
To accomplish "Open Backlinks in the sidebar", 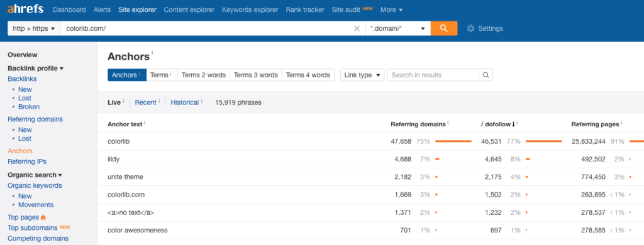I will point(22,79).
